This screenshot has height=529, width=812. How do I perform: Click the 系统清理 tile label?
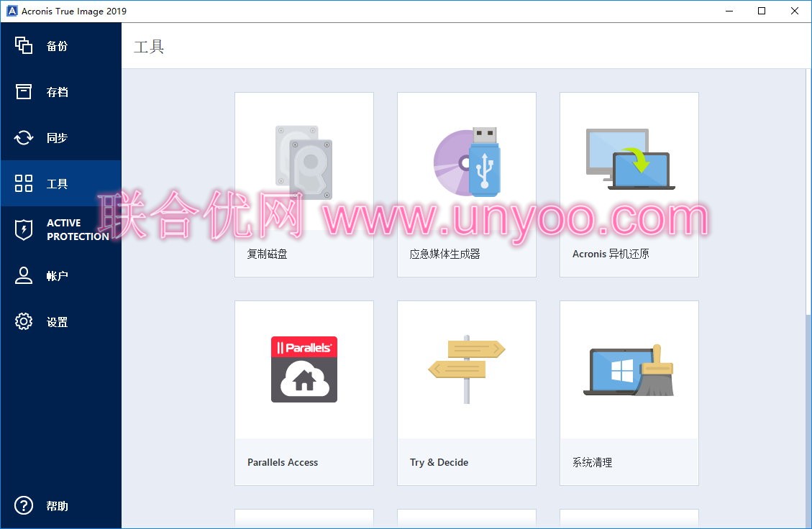pos(593,462)
